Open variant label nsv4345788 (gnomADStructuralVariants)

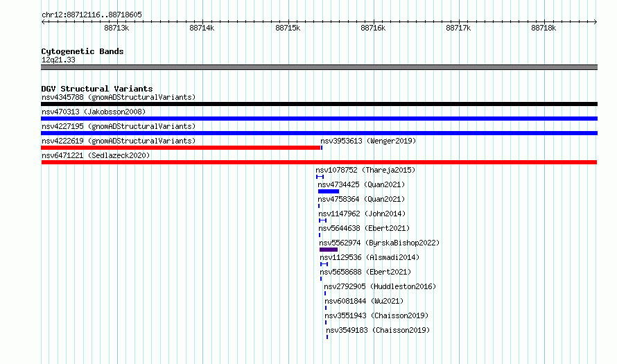119,97
